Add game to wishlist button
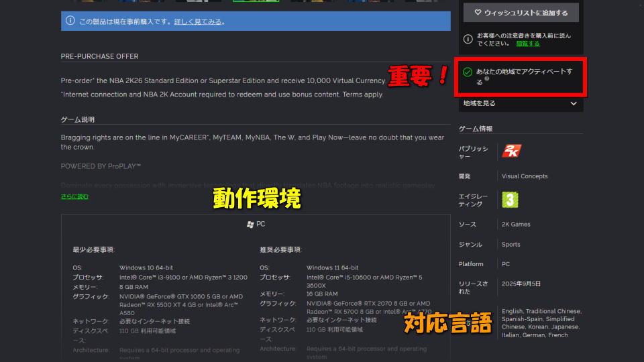Image resolution: width=644 pixels, height=362 pixels. click(x=521, y=13)
